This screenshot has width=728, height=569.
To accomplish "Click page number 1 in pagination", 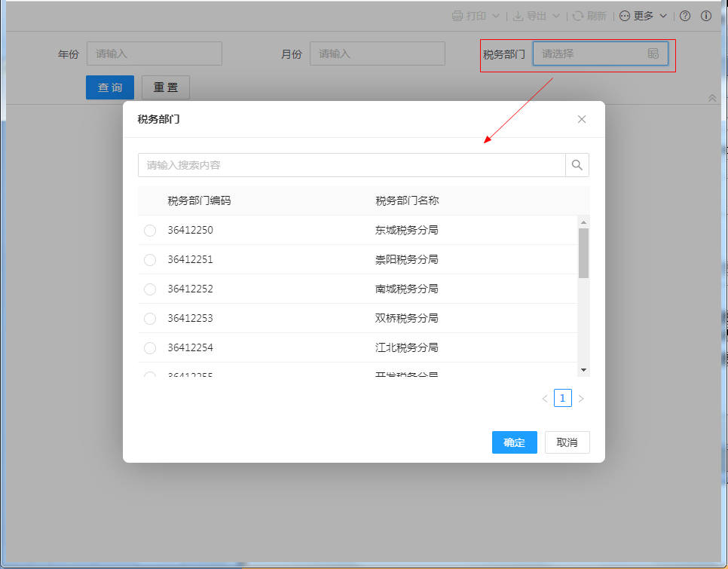I will tap(563, 398).
